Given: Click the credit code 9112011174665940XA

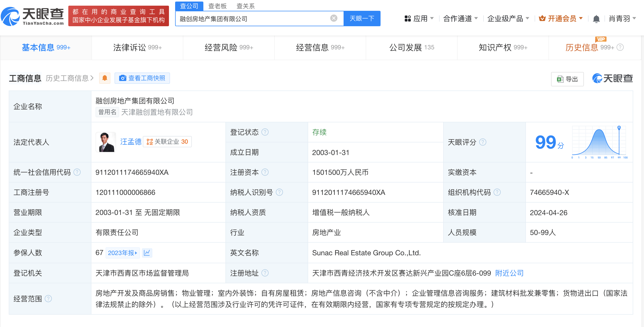Looking at the screenshot, I should click(132, 172).
